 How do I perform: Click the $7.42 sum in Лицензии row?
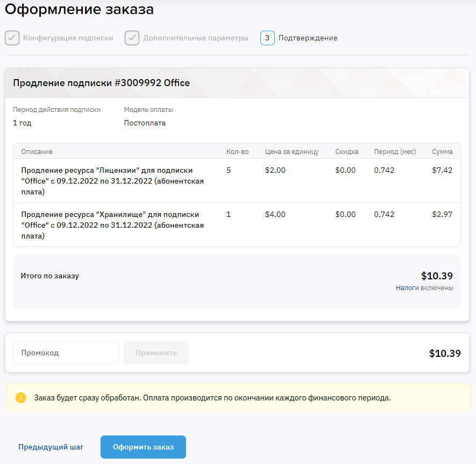(442, 170)
